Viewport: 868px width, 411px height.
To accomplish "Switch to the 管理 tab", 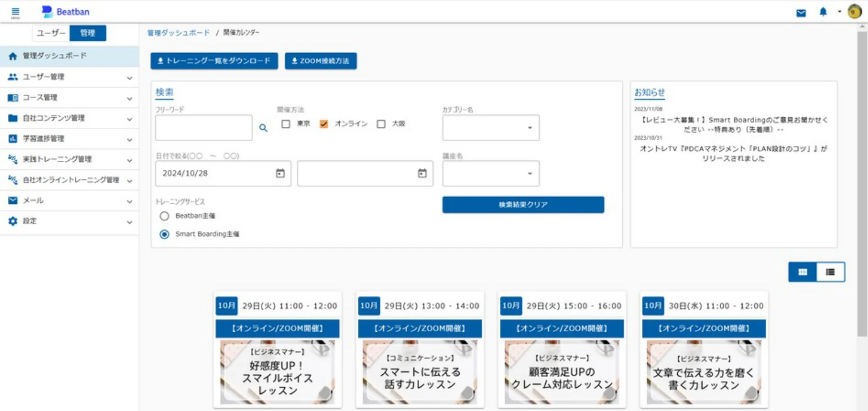I will click(x=88, y=33).
